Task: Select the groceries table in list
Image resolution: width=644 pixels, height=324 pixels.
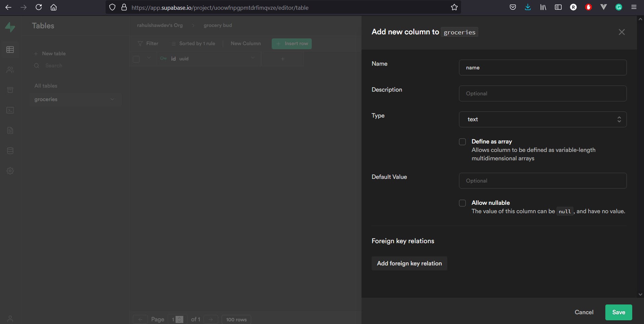Action: pyautogui.click(x=75, y=99)
